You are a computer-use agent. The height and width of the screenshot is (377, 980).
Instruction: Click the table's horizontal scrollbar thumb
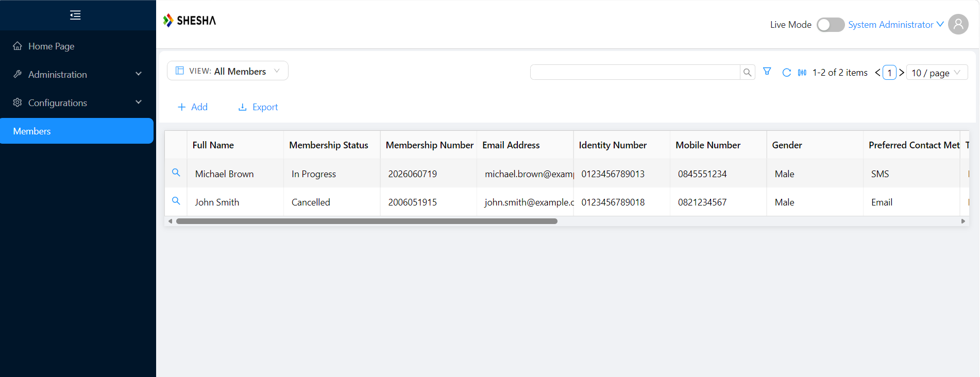(x=367, y=221)
